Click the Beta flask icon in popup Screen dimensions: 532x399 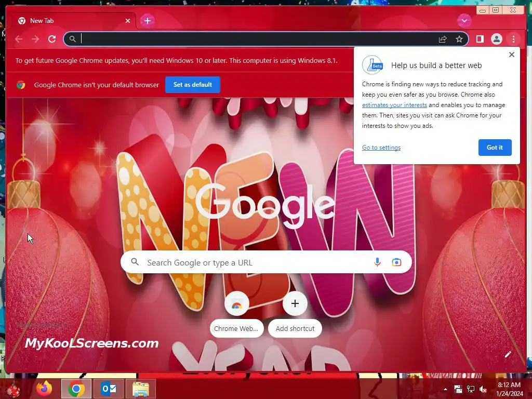pyautogui.click(x=373, y=65)
